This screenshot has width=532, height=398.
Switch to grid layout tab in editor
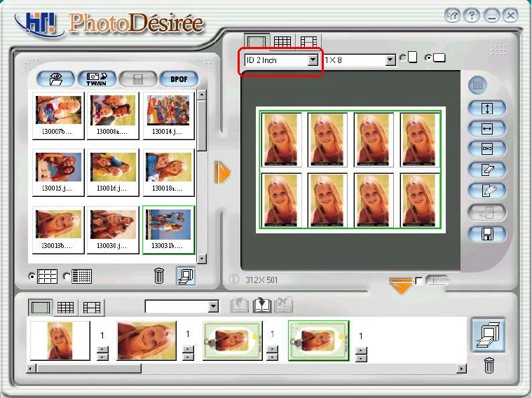pos(282,42)
